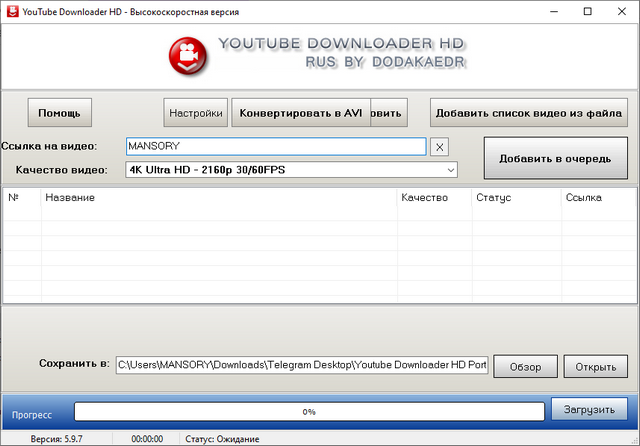Click the 'Сохранить в:' label
Screen dimensions: 640x446
(x=74, y=363)
